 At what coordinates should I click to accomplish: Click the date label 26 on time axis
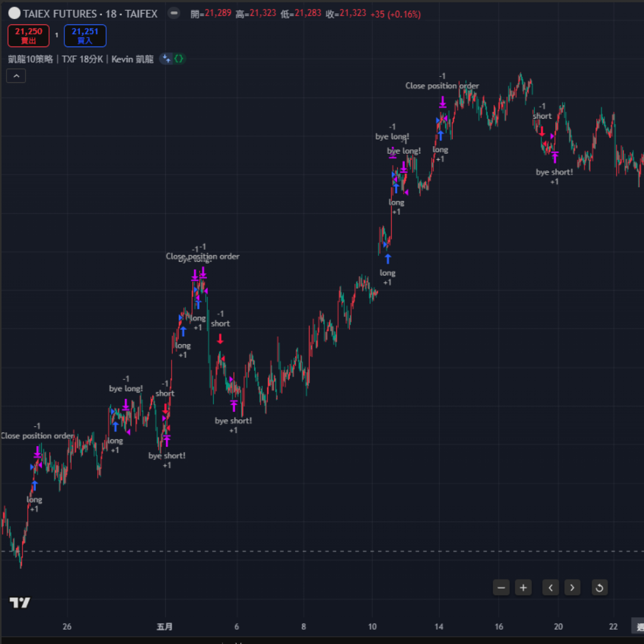67,626
